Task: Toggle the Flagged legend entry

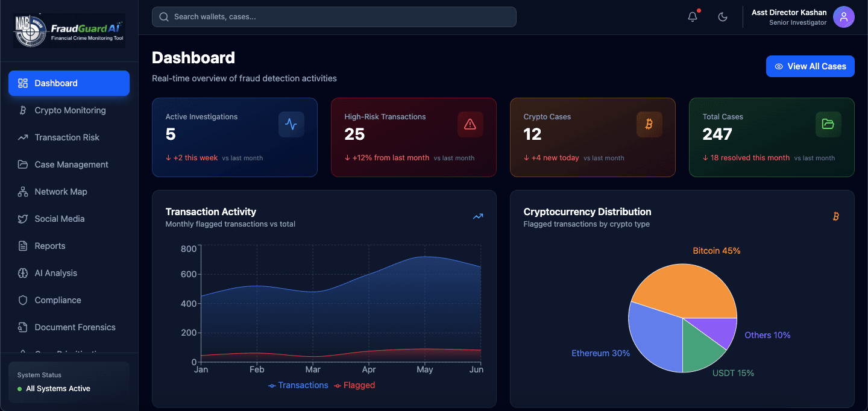Action: click(354, 385)
